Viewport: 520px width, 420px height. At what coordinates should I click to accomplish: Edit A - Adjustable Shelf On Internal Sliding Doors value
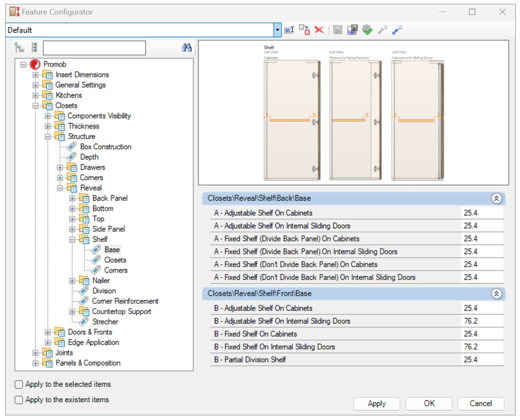482,226
